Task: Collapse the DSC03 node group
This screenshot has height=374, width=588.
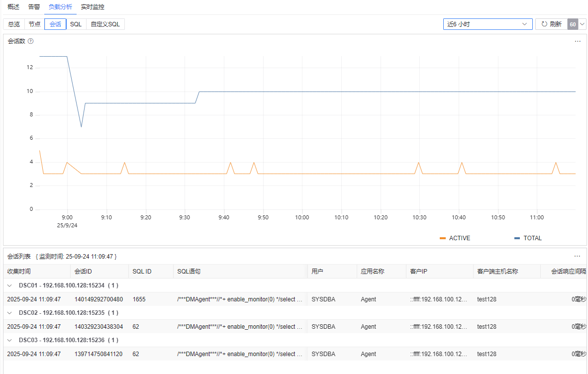Action: click(x=10, y=340)
